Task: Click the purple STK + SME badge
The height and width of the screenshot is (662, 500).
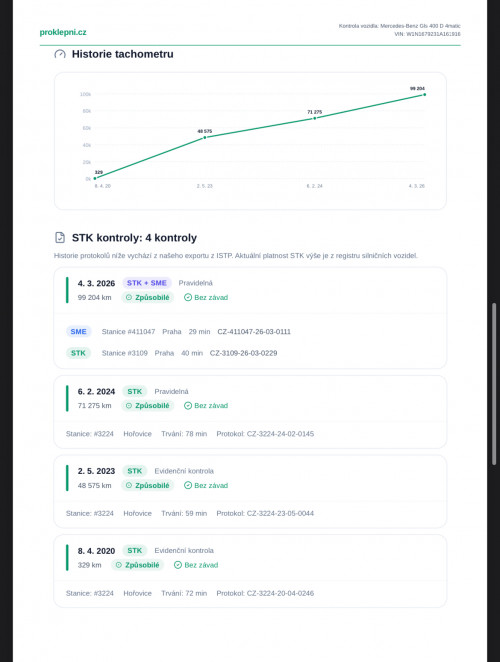Action: (x=147, y=283)
